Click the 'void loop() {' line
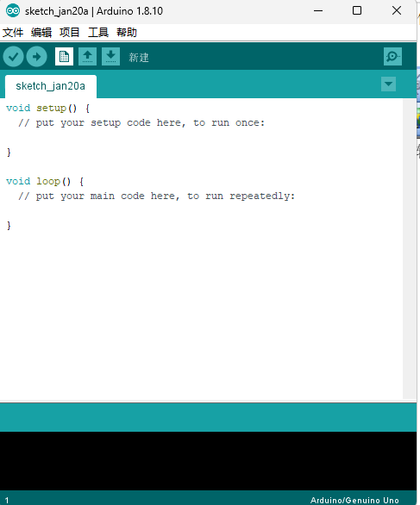 [45, 182]
